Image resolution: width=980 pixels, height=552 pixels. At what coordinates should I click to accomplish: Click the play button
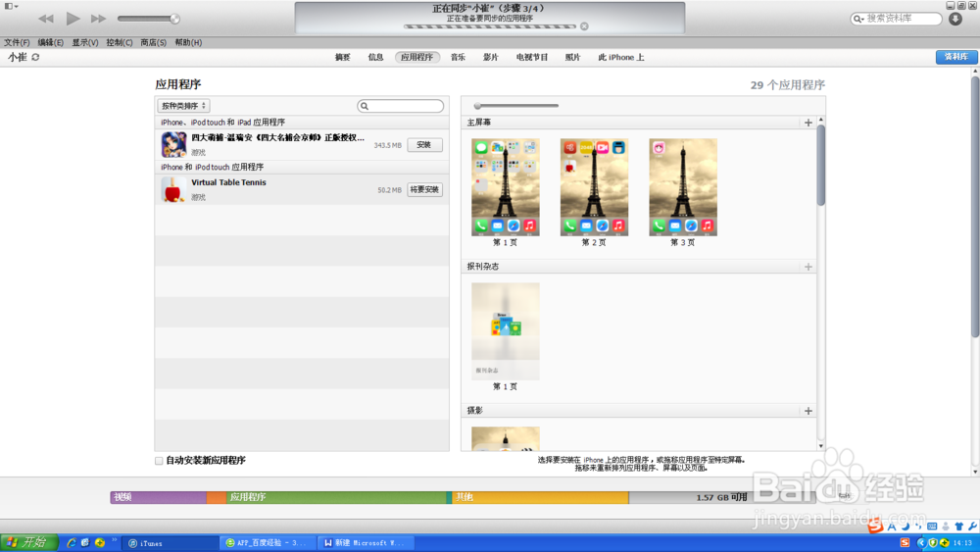coord(73,18)
